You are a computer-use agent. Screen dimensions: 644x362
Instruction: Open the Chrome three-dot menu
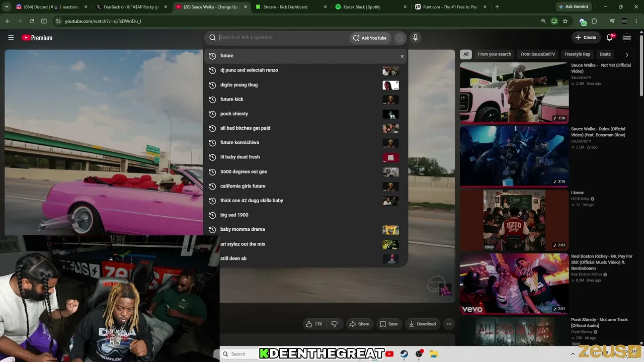coord(636,21)
